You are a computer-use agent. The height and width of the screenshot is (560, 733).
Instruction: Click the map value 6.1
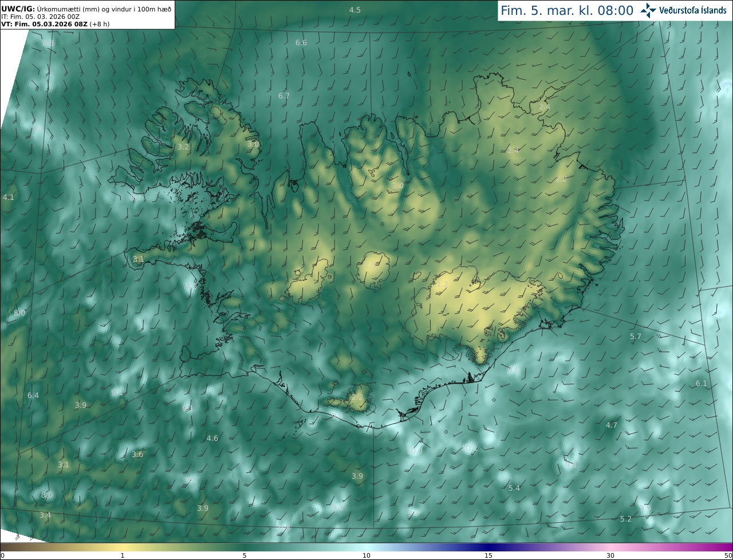(x=702, y=383)
